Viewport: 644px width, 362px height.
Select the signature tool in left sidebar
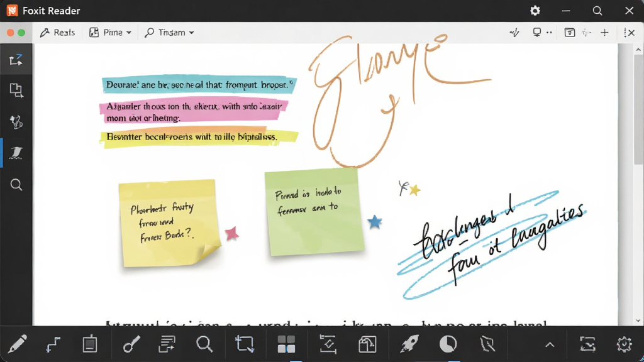point(16,153)
